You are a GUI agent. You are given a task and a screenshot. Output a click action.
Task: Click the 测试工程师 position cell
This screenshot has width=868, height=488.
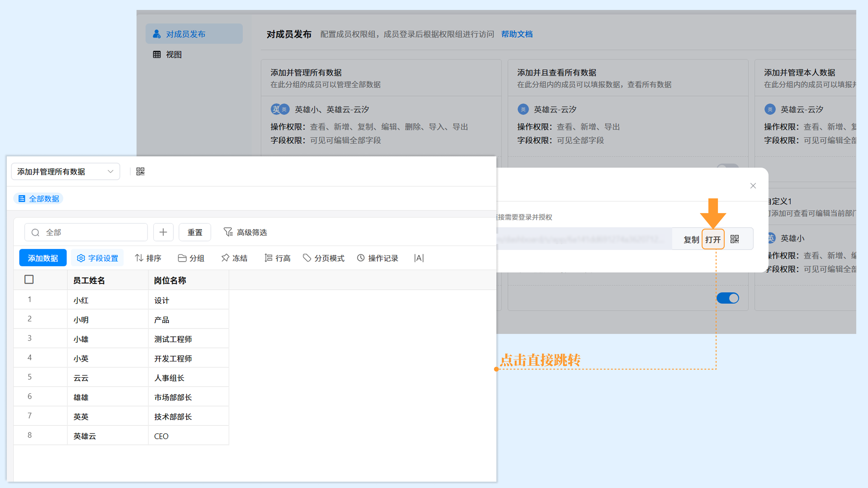click(x=189, y=338)
